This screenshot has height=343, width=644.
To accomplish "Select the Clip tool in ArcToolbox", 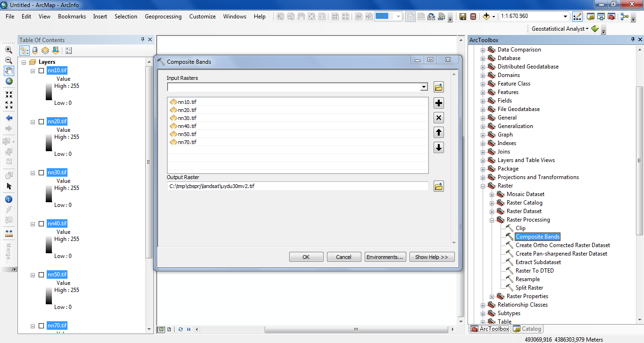I will [x=520, y=228].
